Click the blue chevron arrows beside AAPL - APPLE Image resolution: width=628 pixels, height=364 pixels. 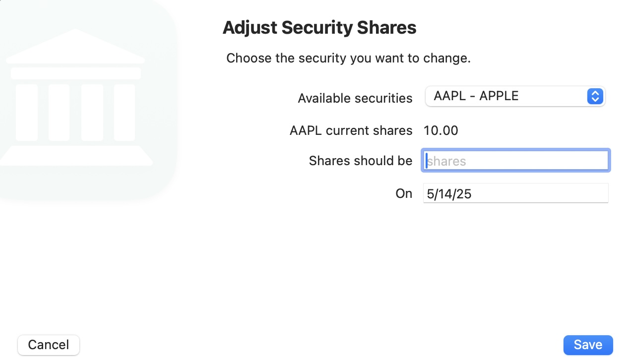click(594, 96)
